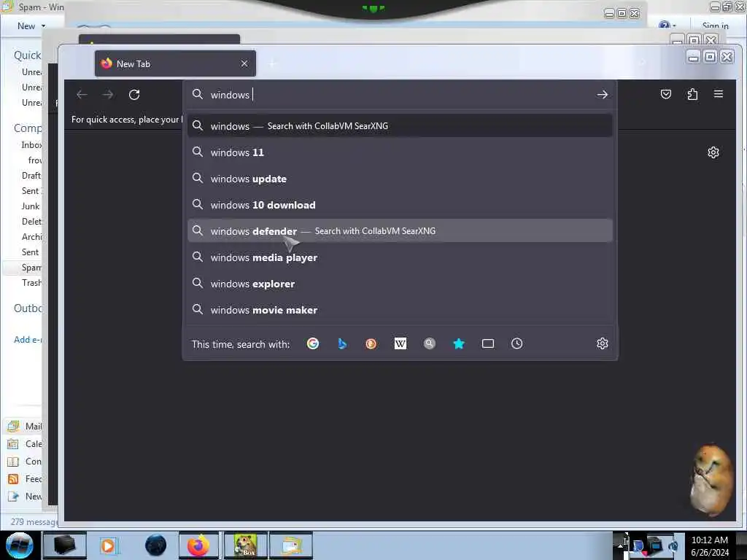The image size is (747, 560).
Task: Switch to Mail view in Mail sidebar
Action: pos(25,426)
